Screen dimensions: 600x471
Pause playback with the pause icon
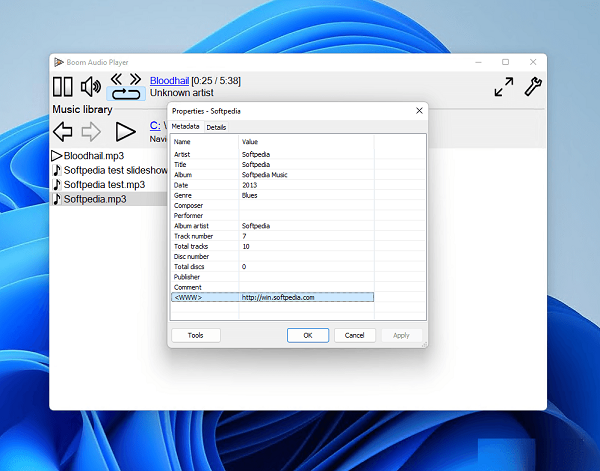pyautogui.click(x=63, y=87)
